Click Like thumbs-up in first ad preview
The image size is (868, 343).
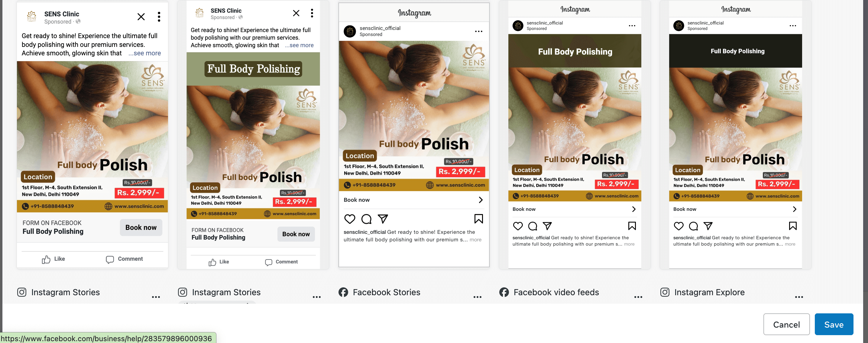coord(46,259)
